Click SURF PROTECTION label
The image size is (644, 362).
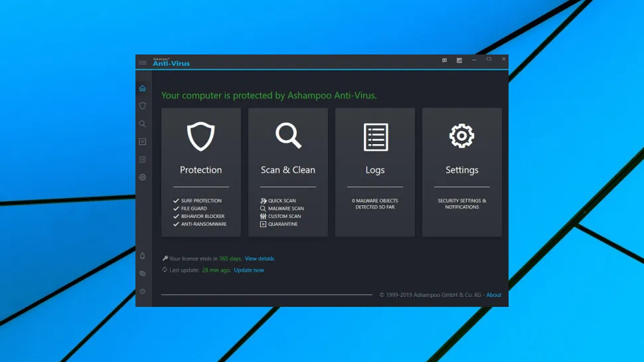point(201,201)
